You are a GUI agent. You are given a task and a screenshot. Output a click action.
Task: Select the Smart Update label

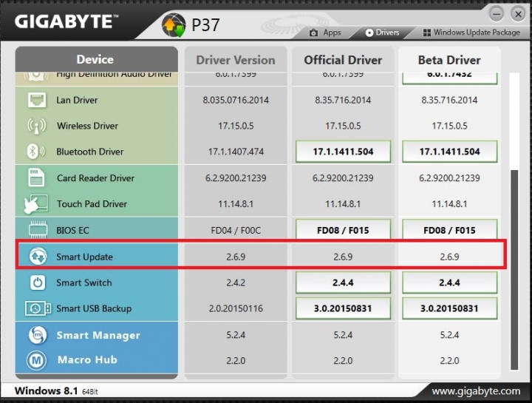tap(84, 257)
